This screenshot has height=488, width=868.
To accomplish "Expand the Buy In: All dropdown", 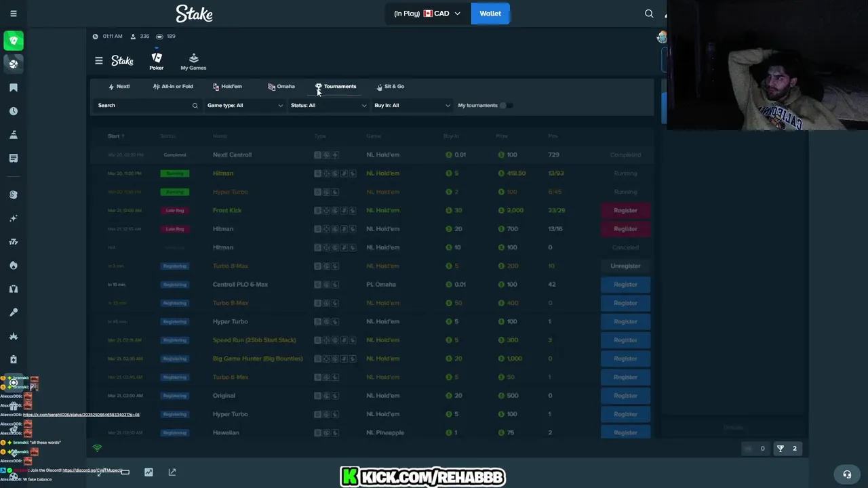I will (412, 106).
